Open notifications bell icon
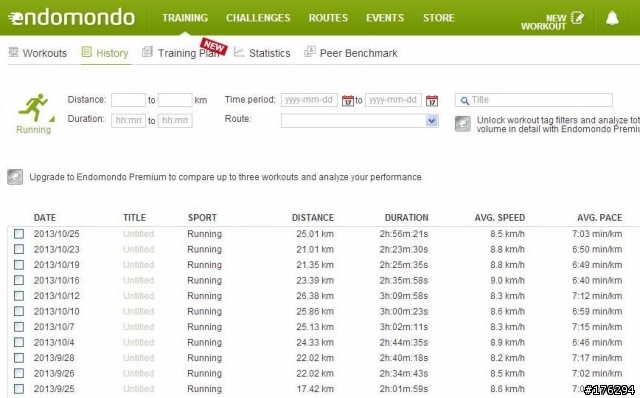Viewport: 640px width, 398px height. pos(612,18)
